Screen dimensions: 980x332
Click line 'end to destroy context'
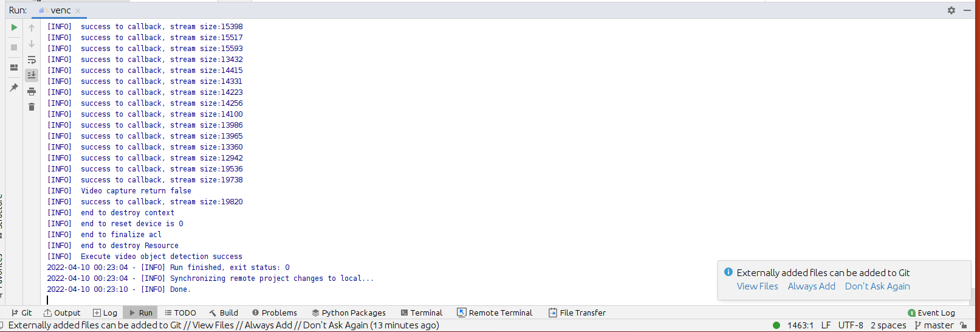click(111, 213)
